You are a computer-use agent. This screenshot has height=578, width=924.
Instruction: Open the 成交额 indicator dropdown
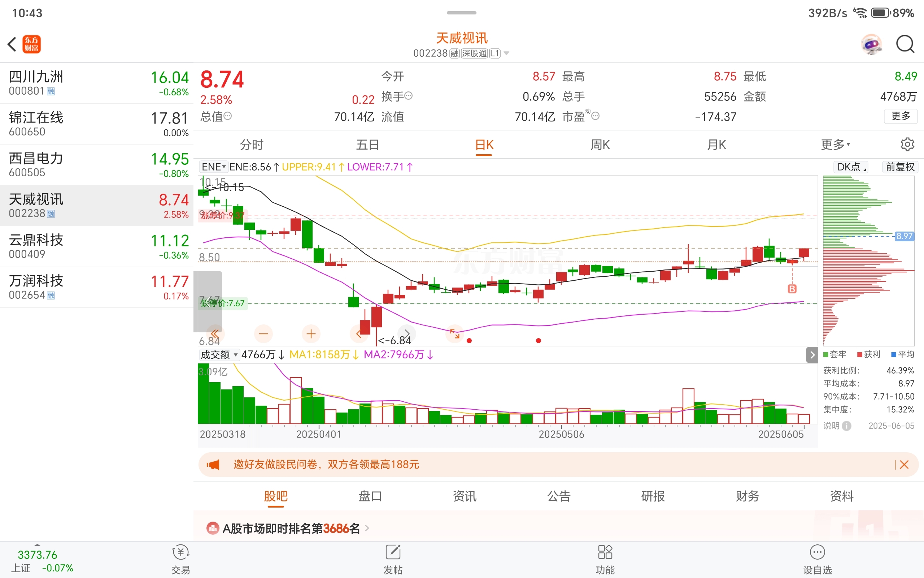click(x=219, y=355)
